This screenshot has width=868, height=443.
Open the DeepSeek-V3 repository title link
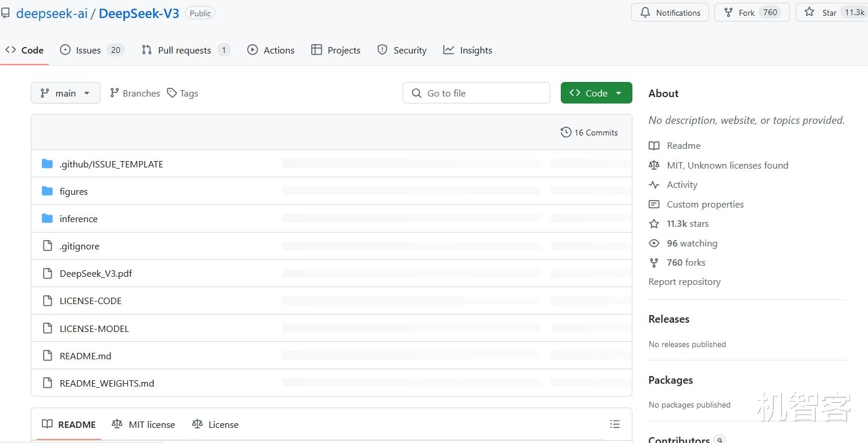pyautogui.click(x=138, y=13)
